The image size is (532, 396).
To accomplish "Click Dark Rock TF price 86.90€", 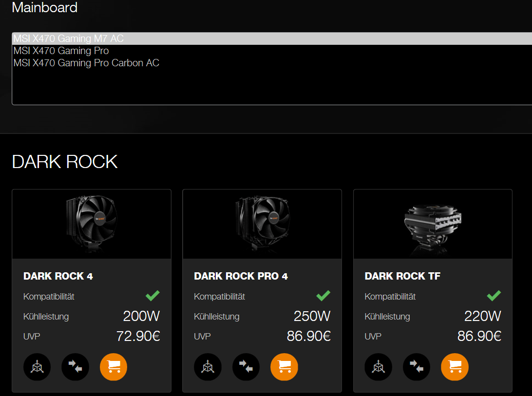I will tap(479, 336).
